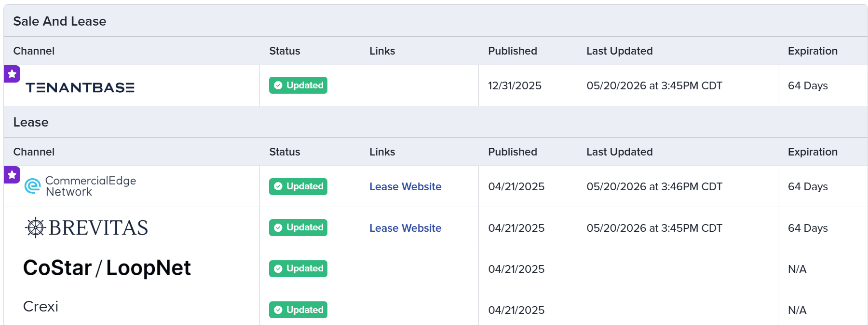Click the Expiration column header in Lease table
Screen dimensions: 868x325
[813, 152]
